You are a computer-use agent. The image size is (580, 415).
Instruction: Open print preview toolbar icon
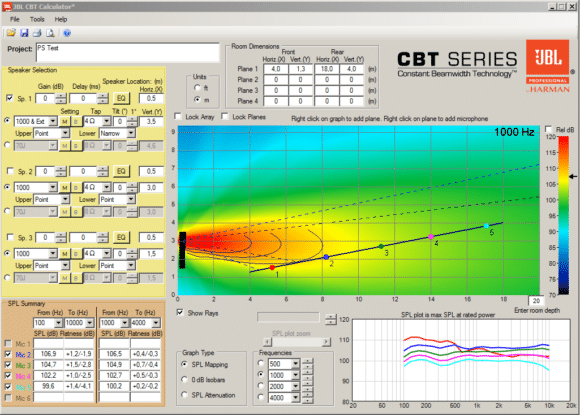[x=50, y=33]
